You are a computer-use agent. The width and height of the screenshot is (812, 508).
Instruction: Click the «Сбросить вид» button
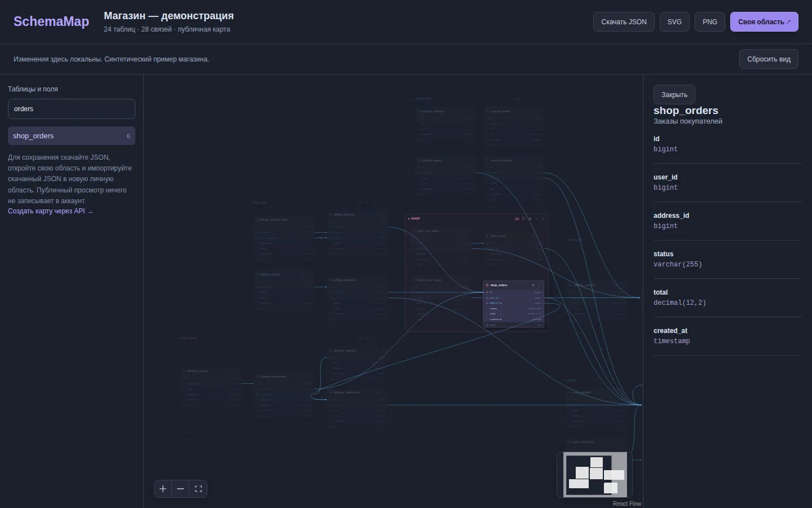[769, 59]
